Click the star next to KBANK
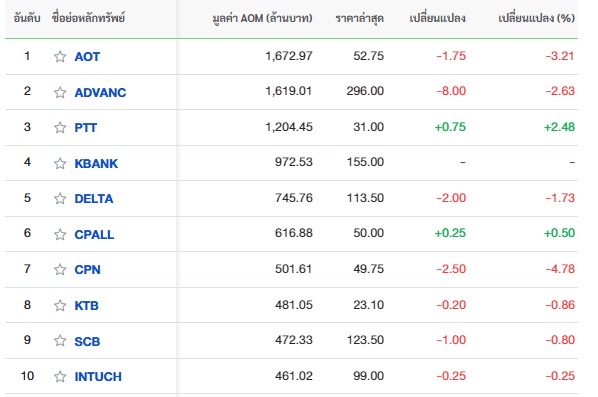 tap(60, 163)
